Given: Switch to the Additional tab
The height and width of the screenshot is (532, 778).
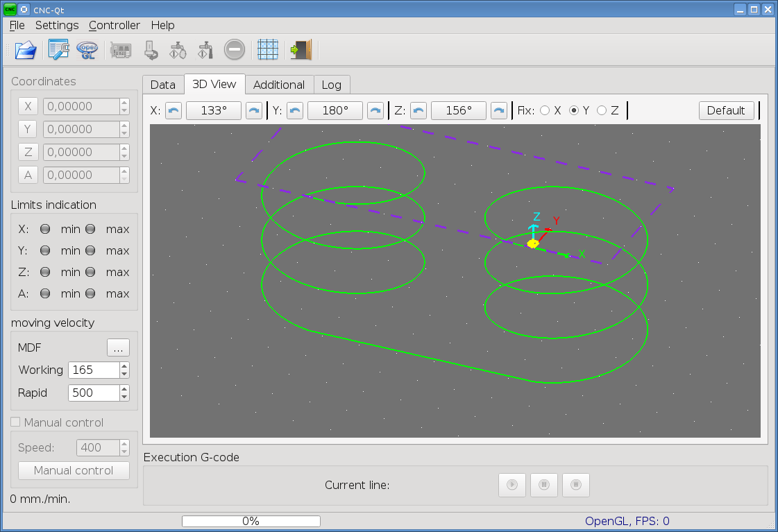Looking at the screenshot, I should [279, 85].
